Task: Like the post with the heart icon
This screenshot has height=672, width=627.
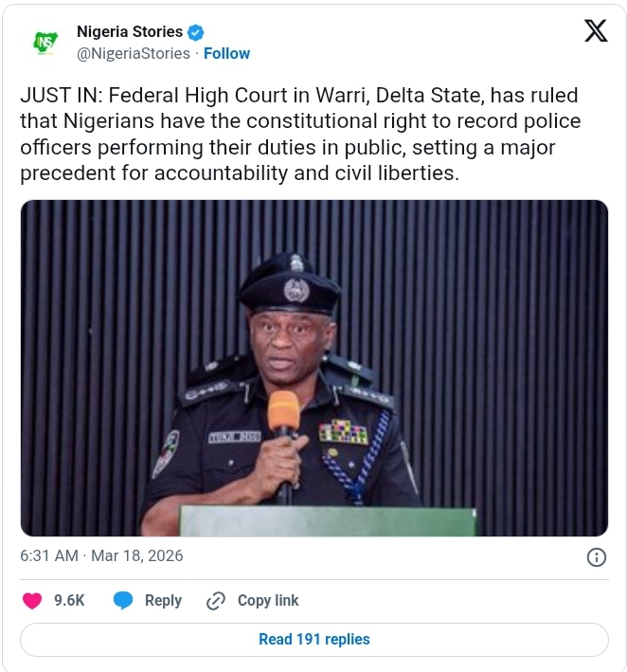Action: coord(32,601)
